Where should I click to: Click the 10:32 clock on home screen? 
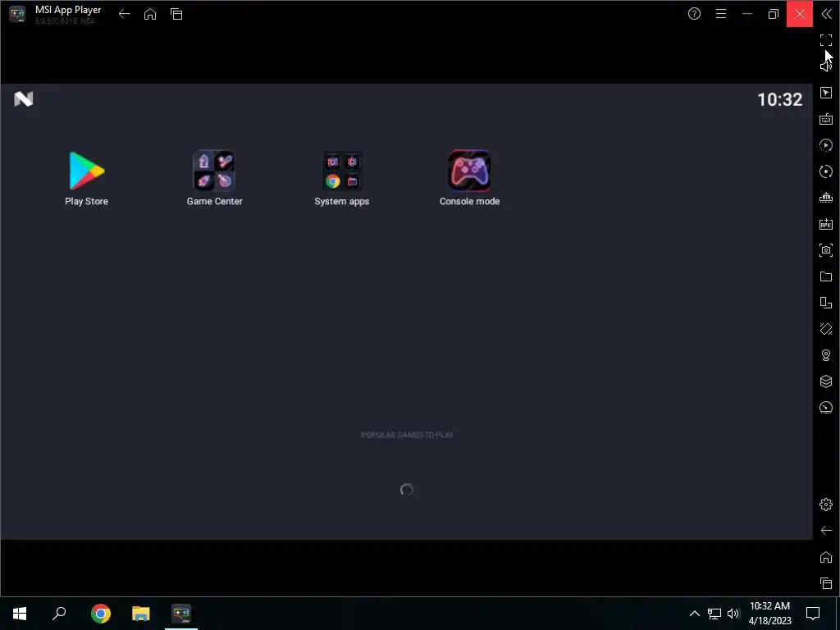[779, 99]
